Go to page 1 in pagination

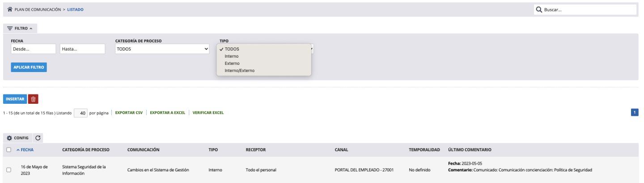click(x=635, y=112)
